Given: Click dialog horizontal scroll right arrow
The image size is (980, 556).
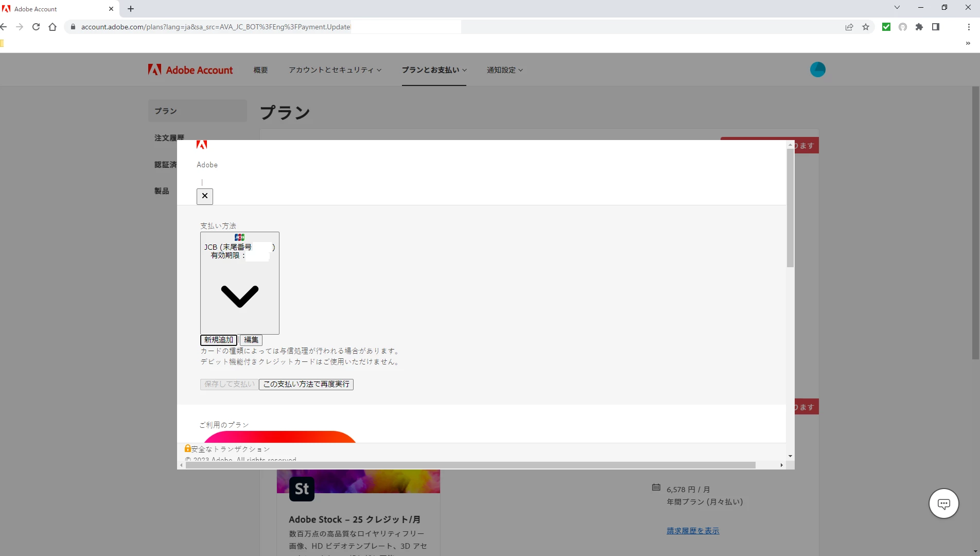Looking at the screenshot, I should click(781, 465).
